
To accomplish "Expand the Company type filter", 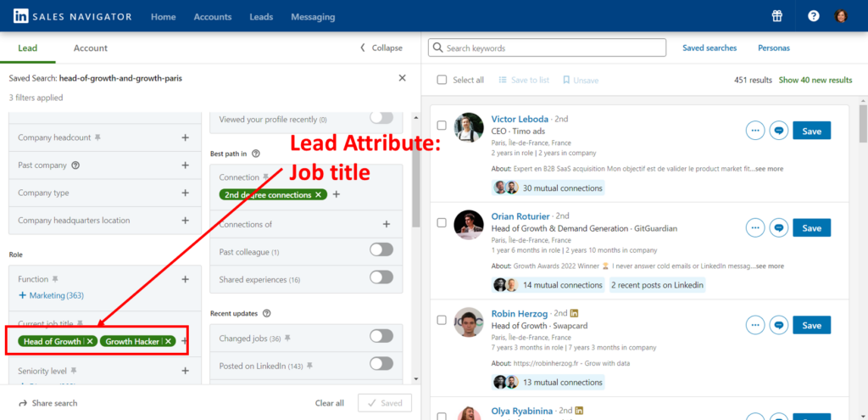I will click(185, 193).
